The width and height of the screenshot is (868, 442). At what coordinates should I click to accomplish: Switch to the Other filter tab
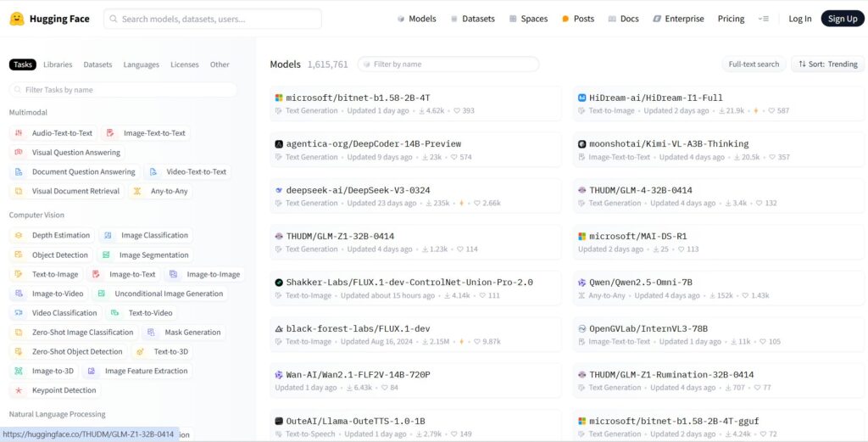pos(220,64)
